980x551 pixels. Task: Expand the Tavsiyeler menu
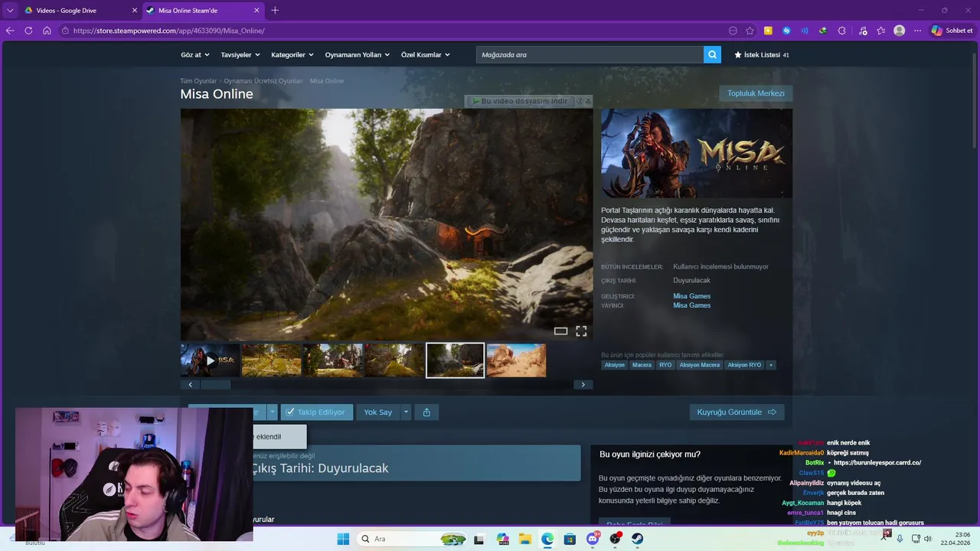(x=240, y=55)
